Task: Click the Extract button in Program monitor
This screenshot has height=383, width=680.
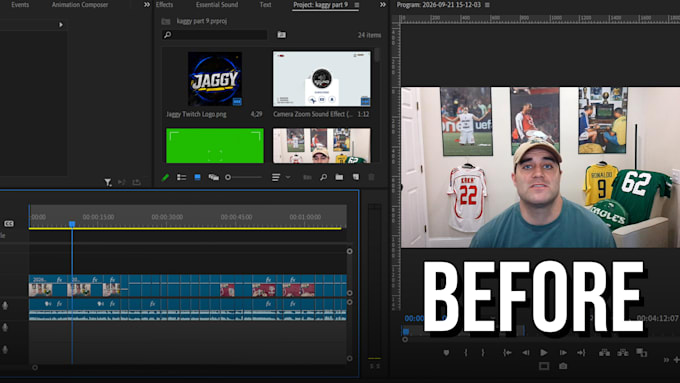Action: tap(623, 353)
